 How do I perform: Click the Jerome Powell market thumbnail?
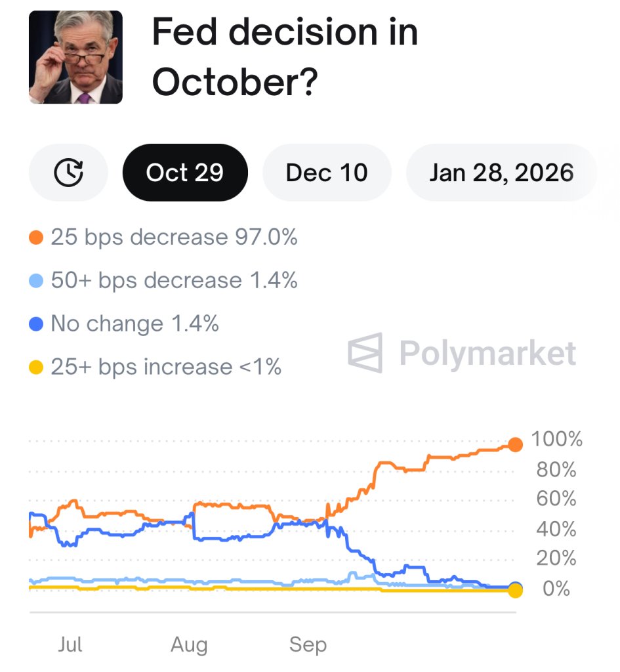pyautogui.click(x=76, y=57)
